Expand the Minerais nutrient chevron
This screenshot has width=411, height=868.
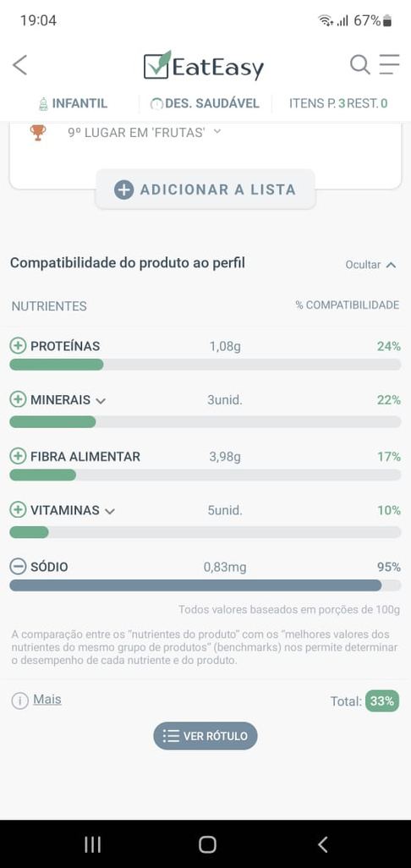tap(100, 401)
